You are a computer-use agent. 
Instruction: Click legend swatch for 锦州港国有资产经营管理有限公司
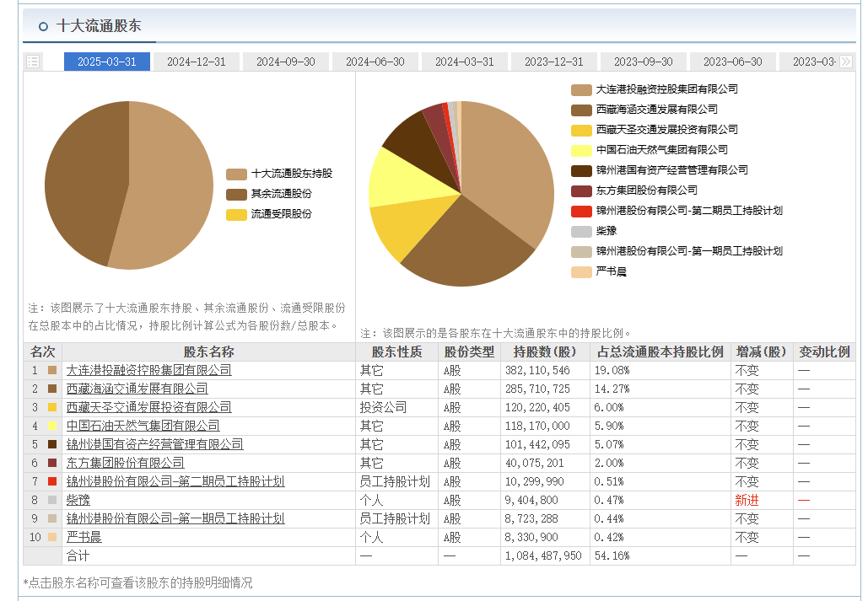click(x=581, y=170)
